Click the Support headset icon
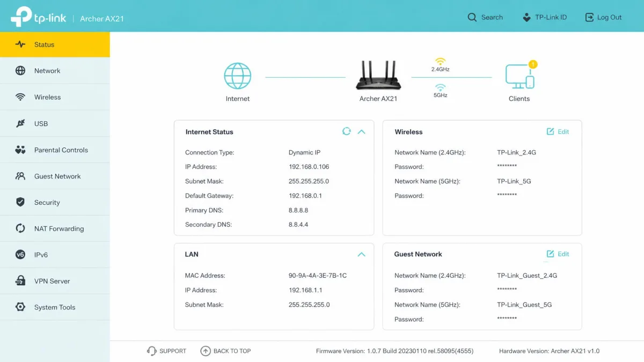Viewport: 644px width, 362px height. pyautogui.click(x=152, y=351)
